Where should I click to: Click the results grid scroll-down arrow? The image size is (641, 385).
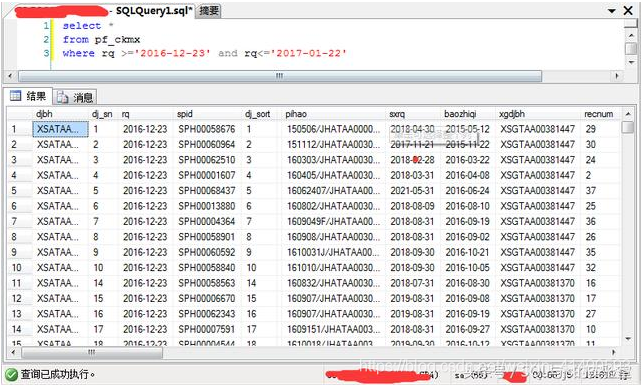[x=628, y=339]
